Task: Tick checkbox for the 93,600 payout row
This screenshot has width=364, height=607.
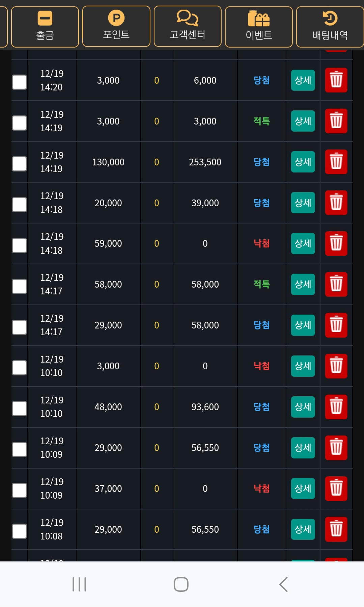Action: coord(20,409)
